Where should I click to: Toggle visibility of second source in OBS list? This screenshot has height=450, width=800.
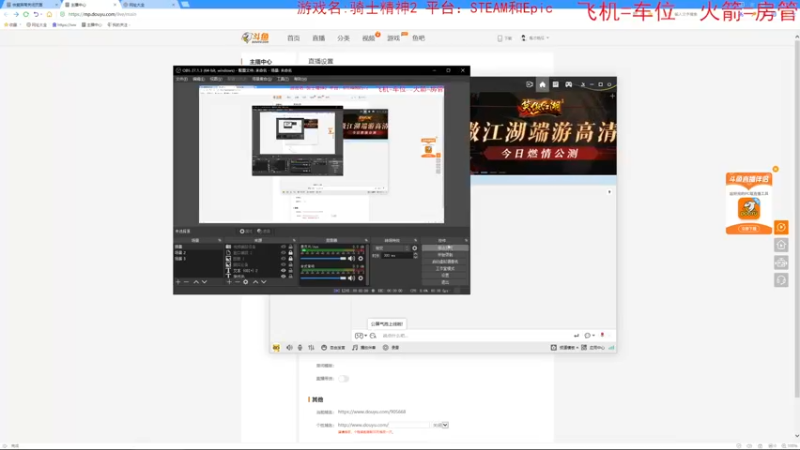coord(283,253)
